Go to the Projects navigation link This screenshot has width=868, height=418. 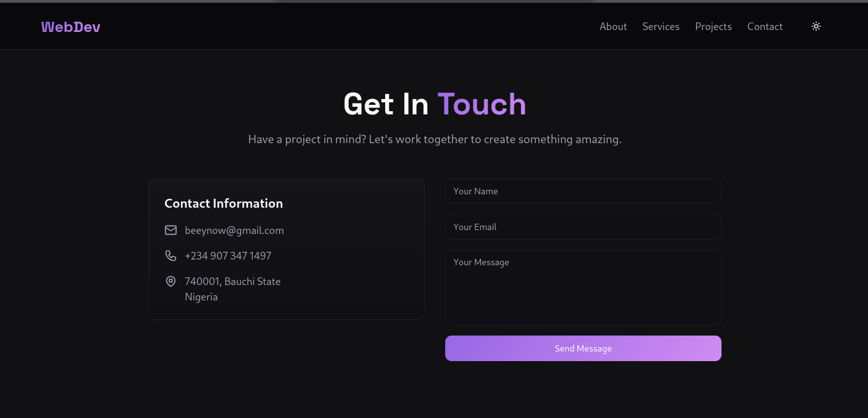tap(713, 26)
